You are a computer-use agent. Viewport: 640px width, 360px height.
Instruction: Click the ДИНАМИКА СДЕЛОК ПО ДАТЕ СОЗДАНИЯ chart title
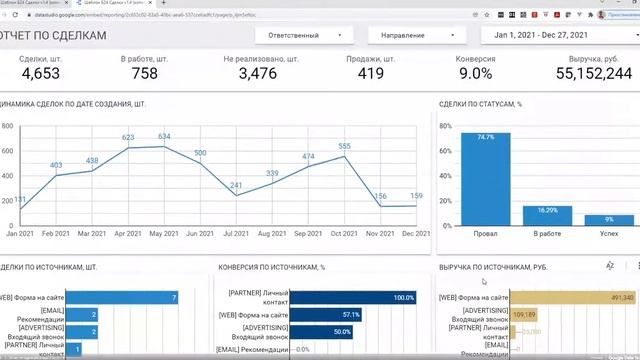coord(73,104)
